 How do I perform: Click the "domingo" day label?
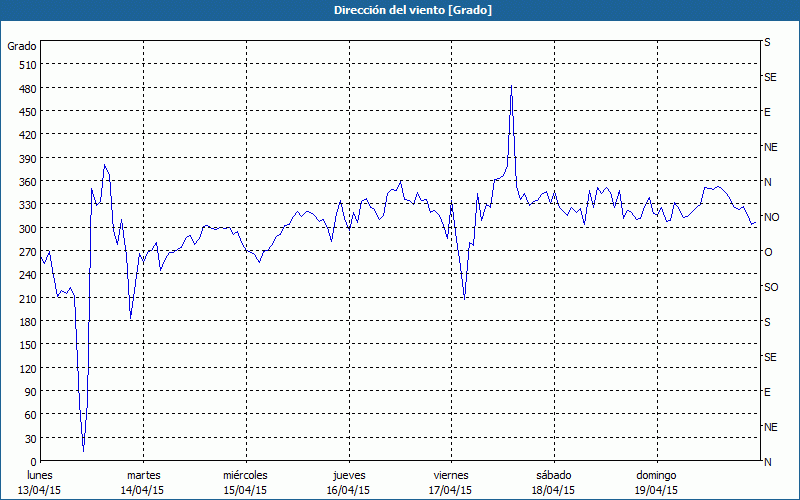tap(655, 475)
